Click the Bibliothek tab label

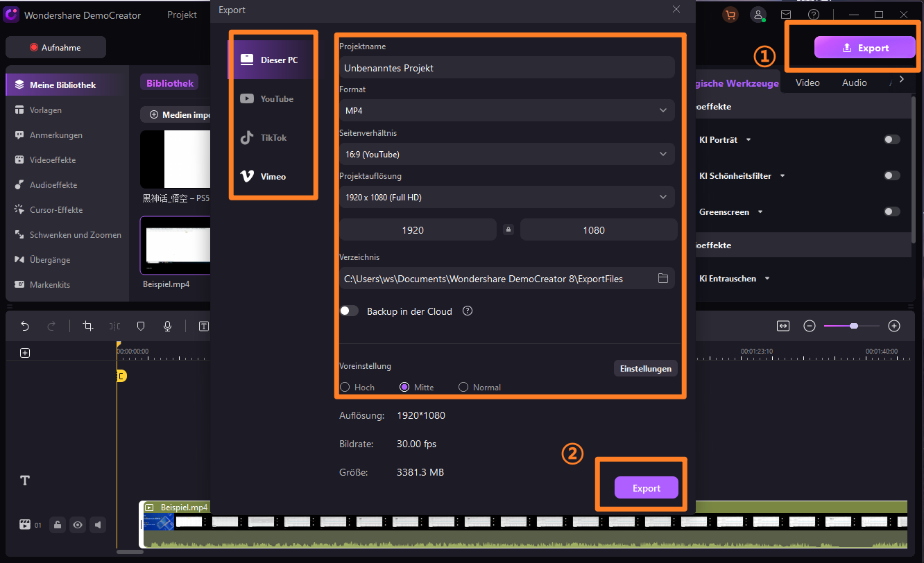(x=169, y=83)
